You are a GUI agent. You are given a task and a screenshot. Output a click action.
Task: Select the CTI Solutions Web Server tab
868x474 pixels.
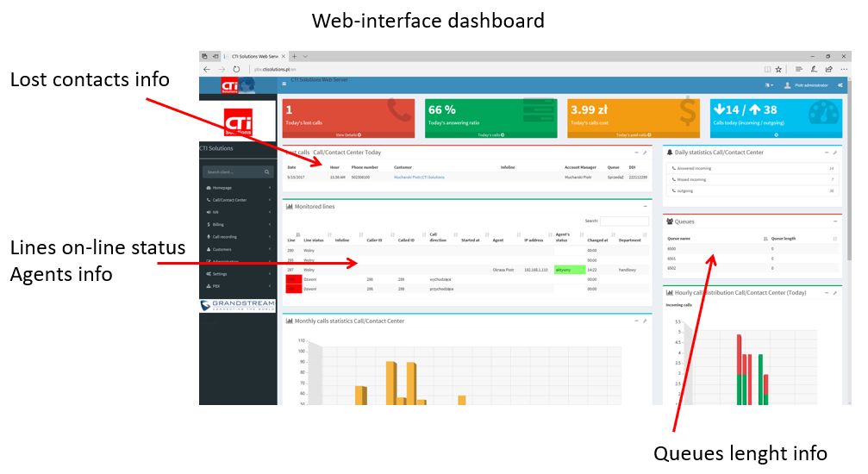[x=254, y=56]
